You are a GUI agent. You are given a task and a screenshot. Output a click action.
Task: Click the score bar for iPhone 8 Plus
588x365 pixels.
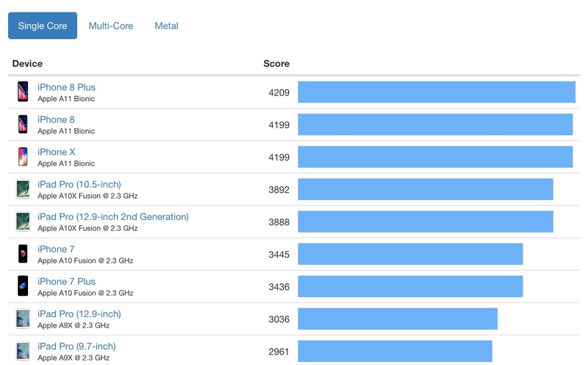coord(437,92)
